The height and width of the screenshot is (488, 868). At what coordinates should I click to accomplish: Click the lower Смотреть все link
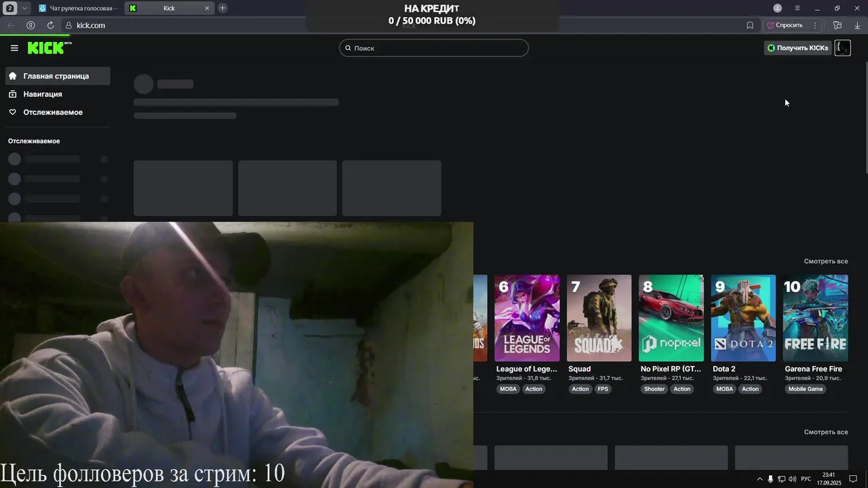pos(826,432)
